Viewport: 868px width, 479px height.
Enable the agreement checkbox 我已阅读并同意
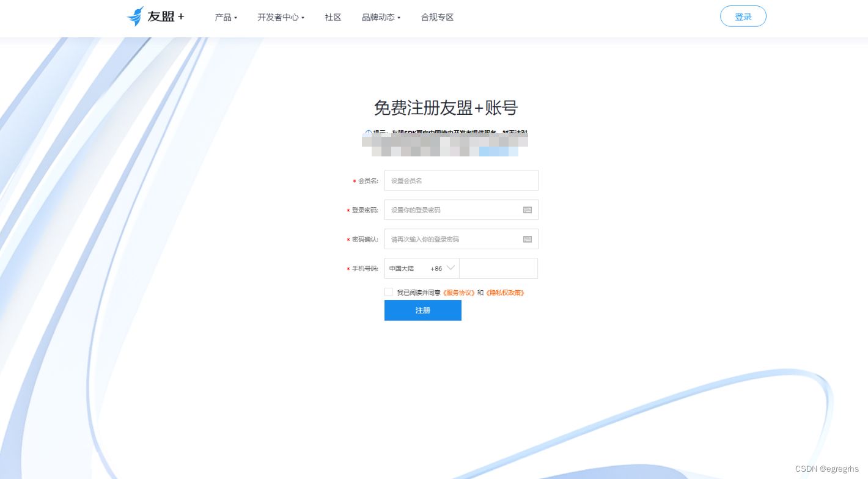pos(388,292)
